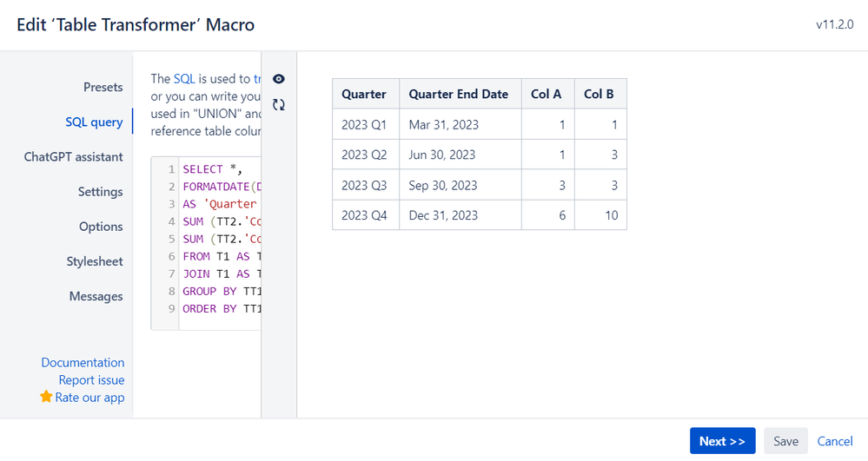Image resolution: width=868 pixels, height=461 pixels.
Task: Click the Save button
Action: [785, 441]
